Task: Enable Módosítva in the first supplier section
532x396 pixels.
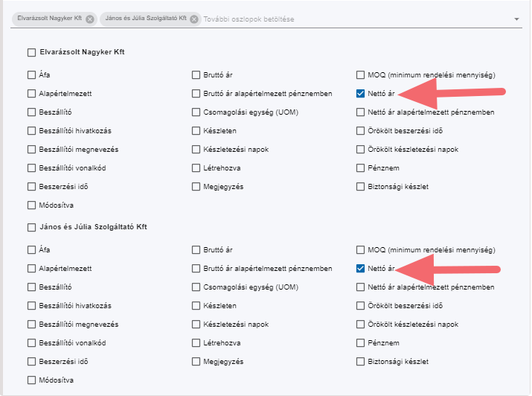Action: pyautogui.click(x=31, y=205)
